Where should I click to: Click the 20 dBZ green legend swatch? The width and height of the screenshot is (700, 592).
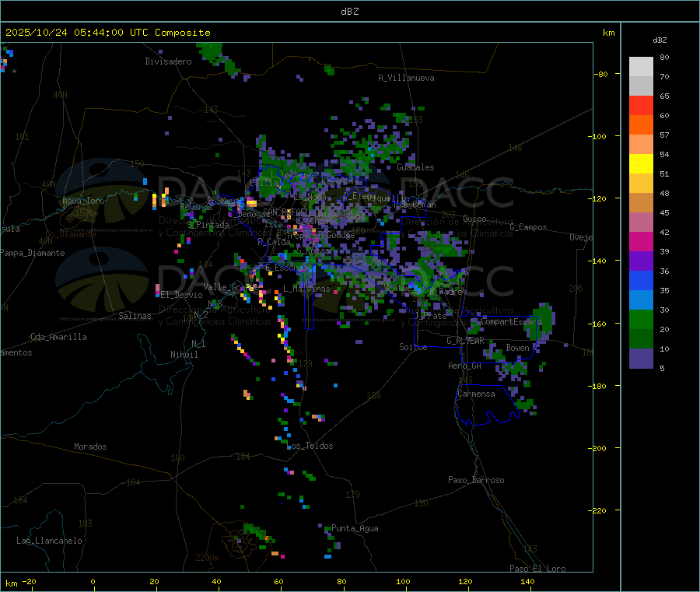(x=641, y=319)
